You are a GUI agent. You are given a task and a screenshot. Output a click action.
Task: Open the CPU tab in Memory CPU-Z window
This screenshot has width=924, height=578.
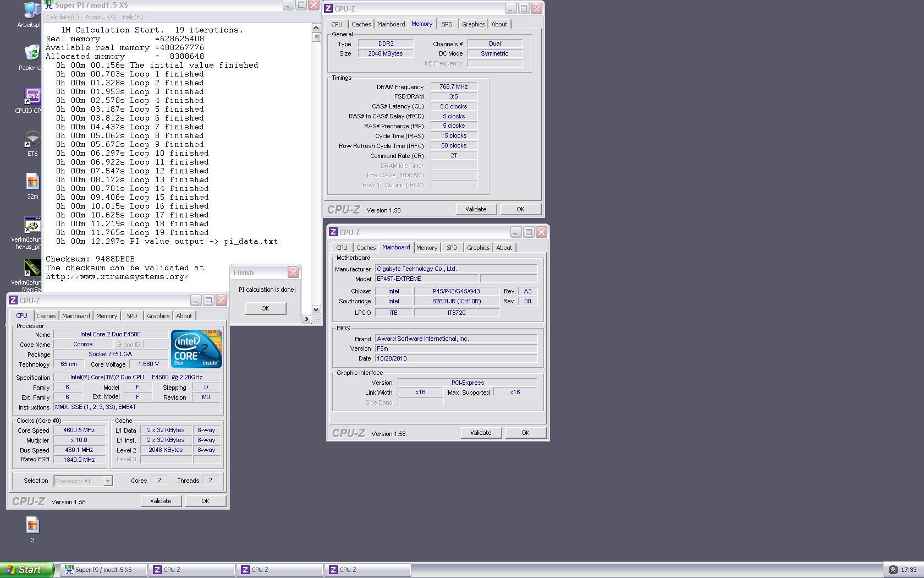coord(337,24)
